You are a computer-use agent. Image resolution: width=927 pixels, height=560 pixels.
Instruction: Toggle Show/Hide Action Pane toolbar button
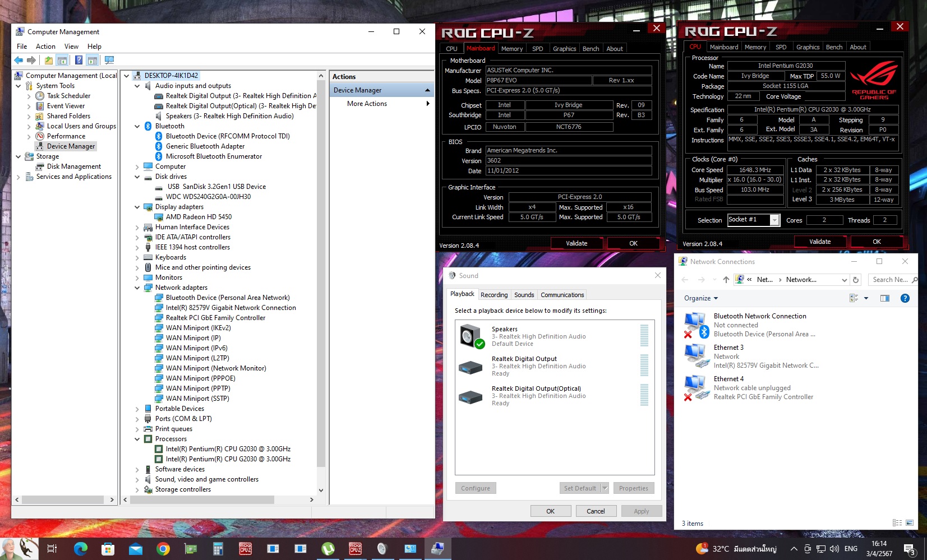tap(93, 60)
